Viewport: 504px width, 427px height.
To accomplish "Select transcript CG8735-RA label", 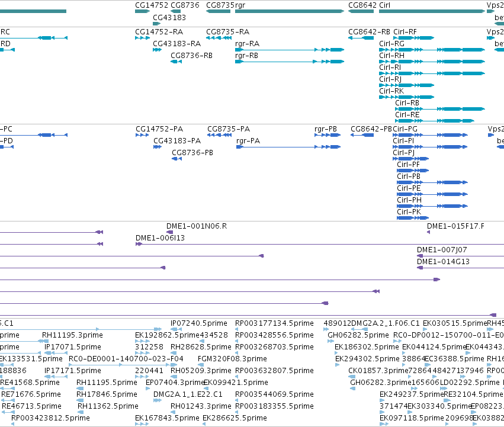I will pos(228,32).
